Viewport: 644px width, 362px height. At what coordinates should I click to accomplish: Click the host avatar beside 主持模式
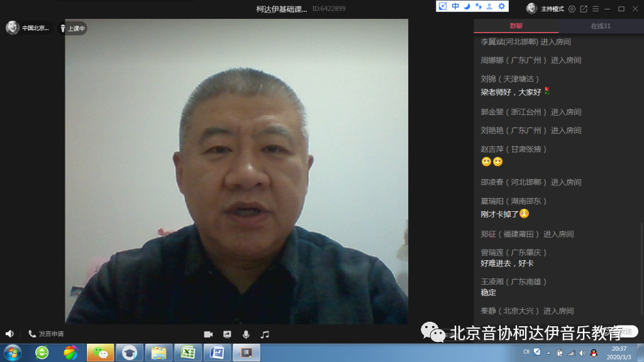pyautogui.click(x=532, y=9)
